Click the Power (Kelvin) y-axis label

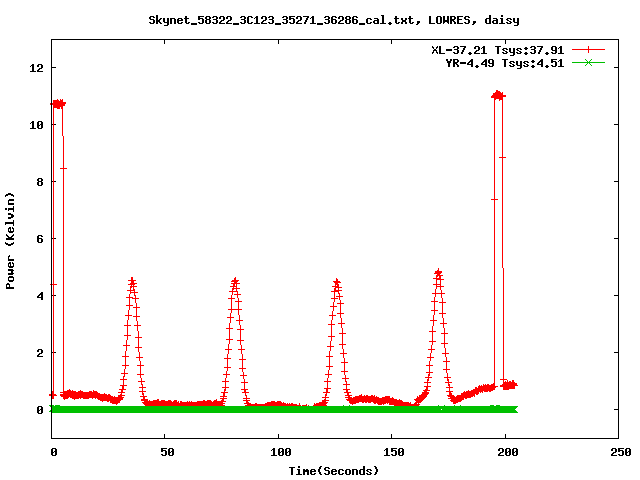[x=11, y=240]
